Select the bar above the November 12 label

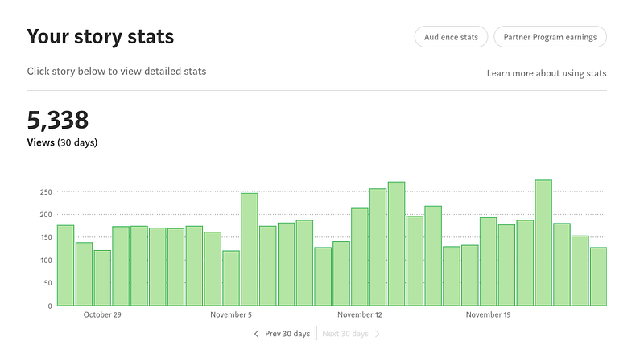[x=360, y=257]
